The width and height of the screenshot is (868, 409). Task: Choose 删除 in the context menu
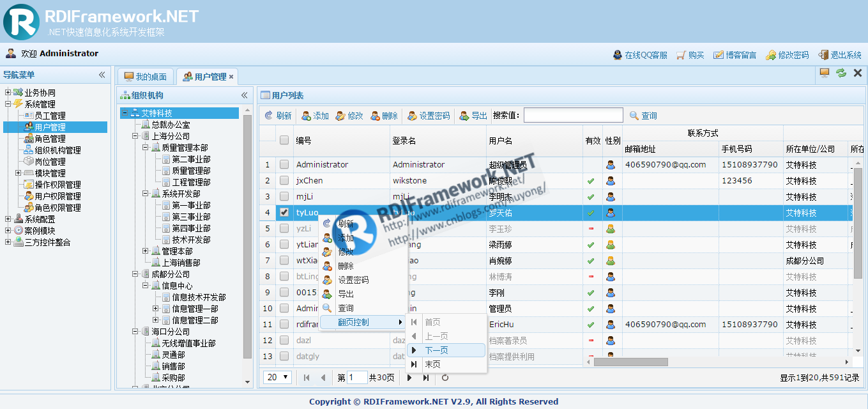click(x=362, y=266)
